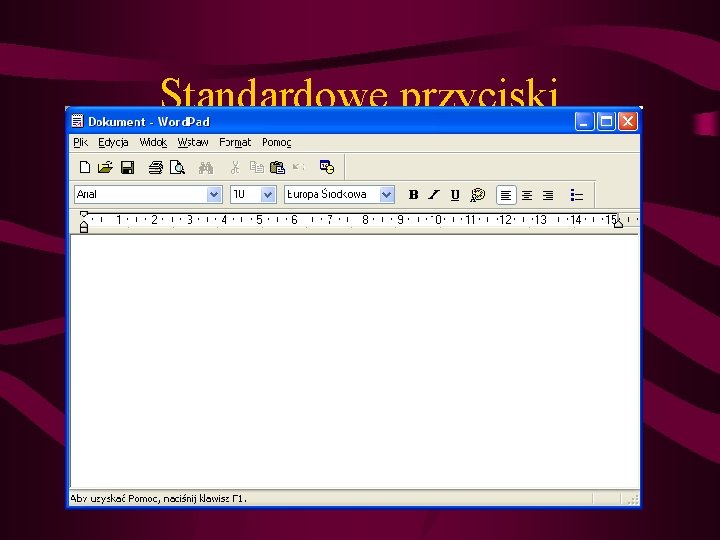This screenshot has width=720, height=540.
Task: Close the WordPad window
Action: click(x=627, y=122)
